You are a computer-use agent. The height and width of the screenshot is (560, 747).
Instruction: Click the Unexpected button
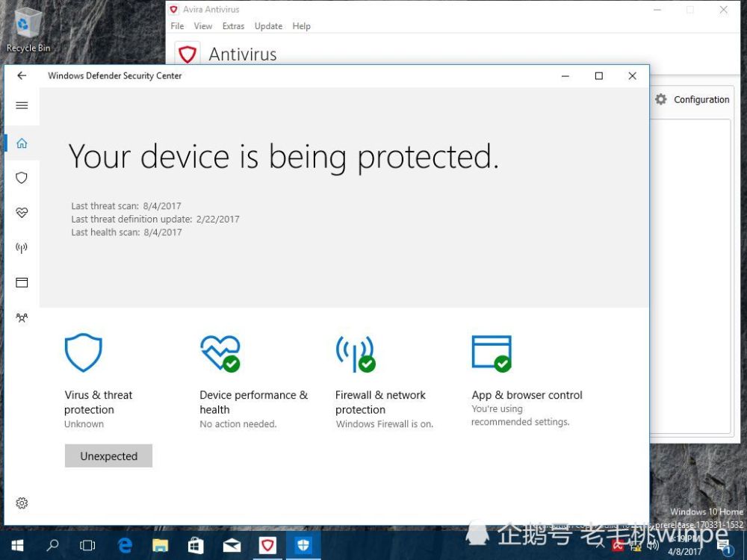click(x=108, y=455)
